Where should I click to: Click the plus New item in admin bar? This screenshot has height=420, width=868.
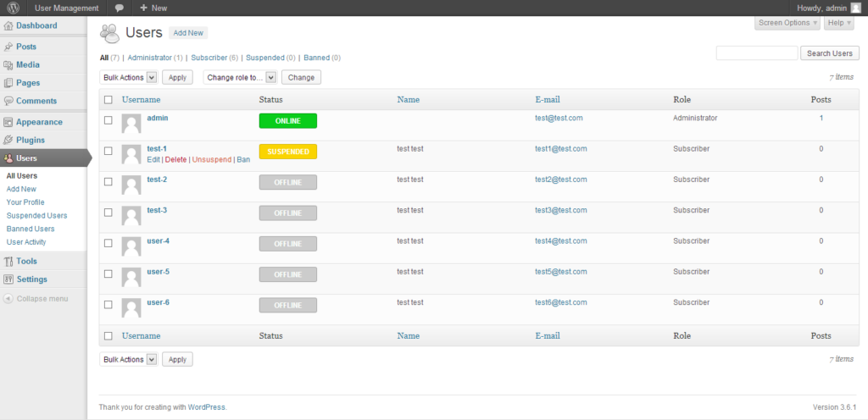click(x=153, y=8)
